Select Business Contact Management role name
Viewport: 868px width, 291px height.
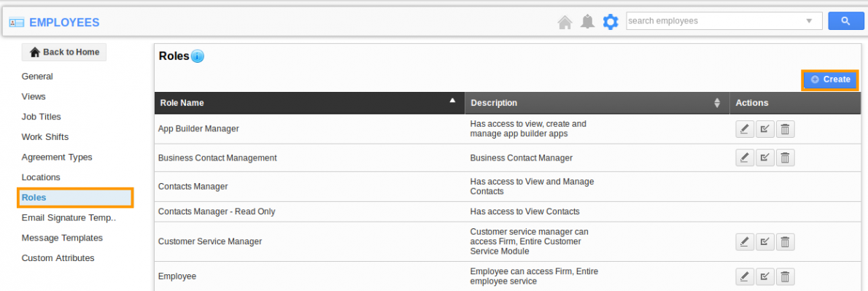coord(217,158)
